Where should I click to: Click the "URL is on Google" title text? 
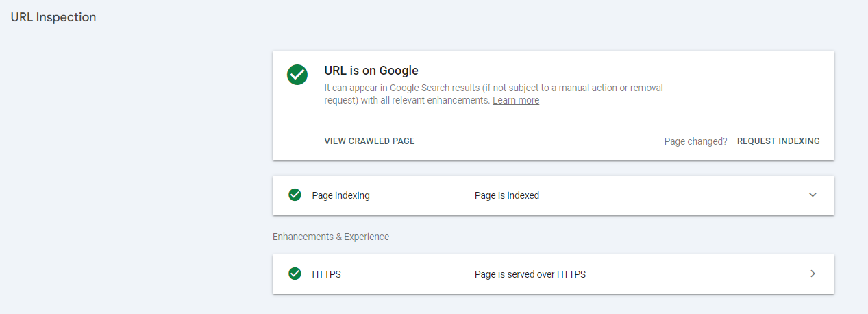click(371, 71)
